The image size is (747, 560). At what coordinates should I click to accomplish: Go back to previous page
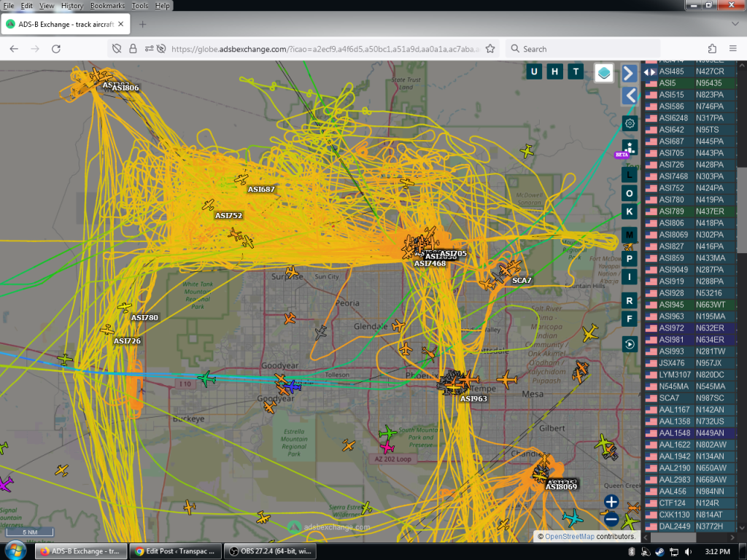point(14,49)
